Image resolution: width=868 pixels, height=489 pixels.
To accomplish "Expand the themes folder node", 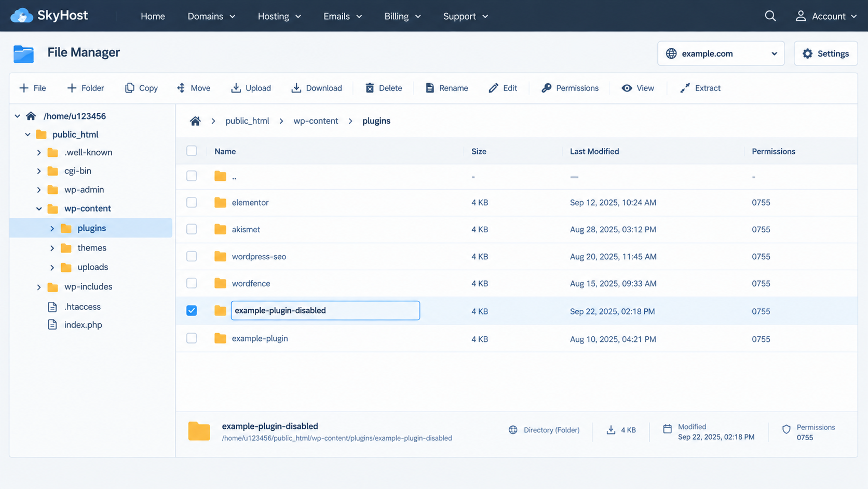I will [52, 248].
